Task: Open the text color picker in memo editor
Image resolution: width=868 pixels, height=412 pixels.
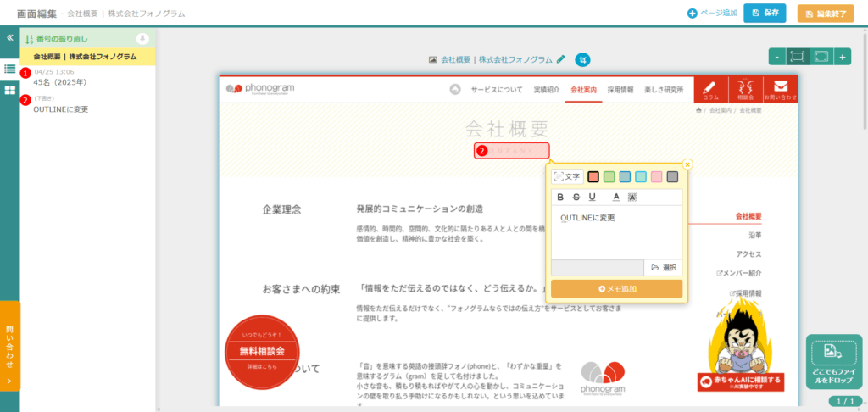Action: [616, 198]
